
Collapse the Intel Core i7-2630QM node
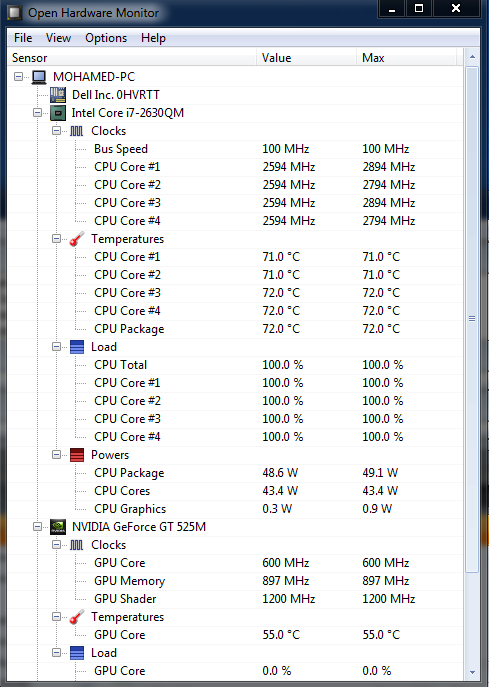pyautogui.click(x=38, y=112)
